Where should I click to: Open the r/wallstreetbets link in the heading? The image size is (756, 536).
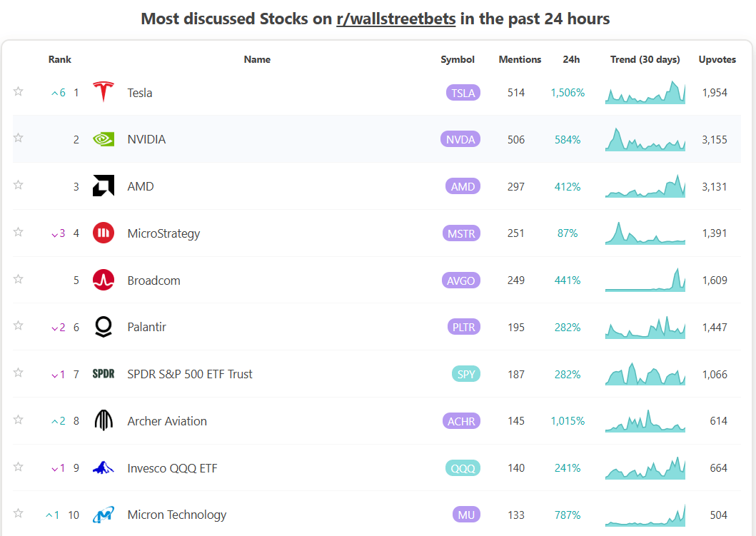[395, 19]
